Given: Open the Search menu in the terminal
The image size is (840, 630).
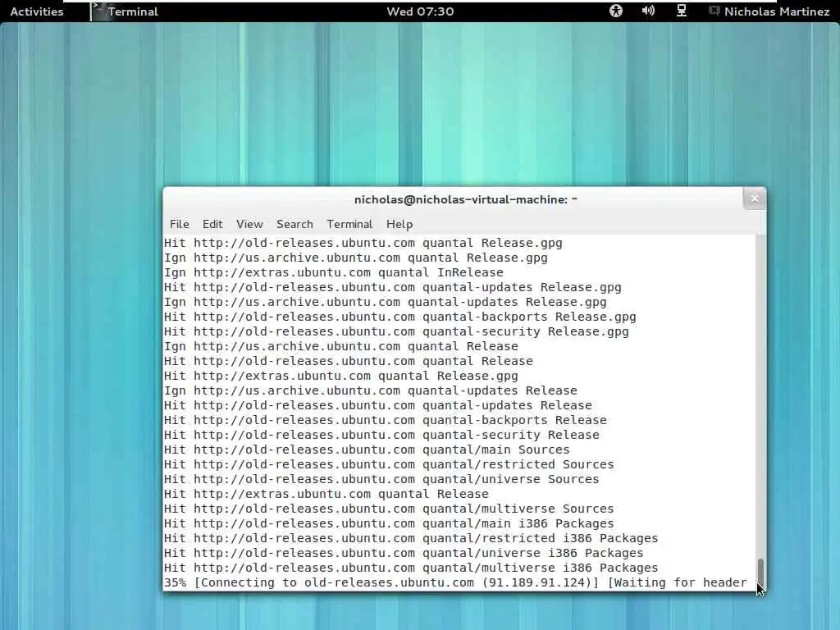Looking at the screenshot, I should (x=294, y=224).
